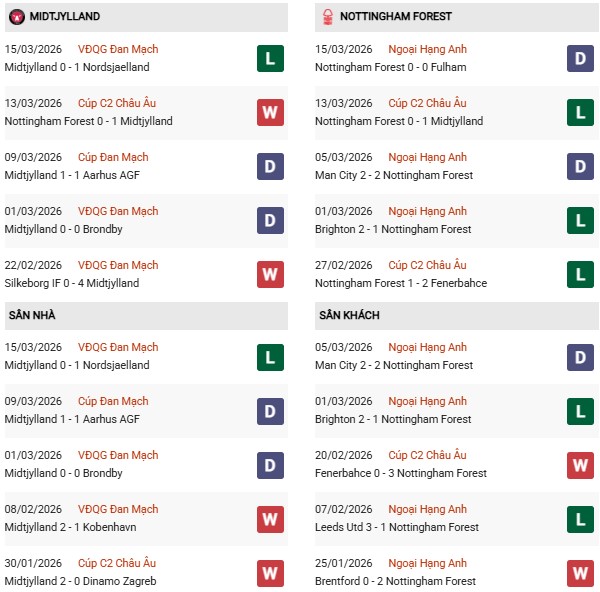Click the red W badge for Fenerbahce 0 - 3 Nottingham Forest
The width and height of the screenshot is (600, 592).
pyautogui.click(x=580, y=465)
